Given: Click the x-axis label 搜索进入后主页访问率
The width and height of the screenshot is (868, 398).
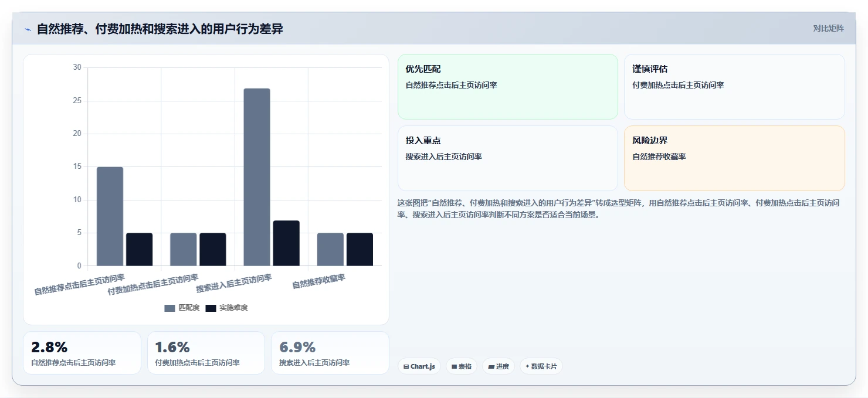Looking at the screenshot, I should [x=234, y=284].
